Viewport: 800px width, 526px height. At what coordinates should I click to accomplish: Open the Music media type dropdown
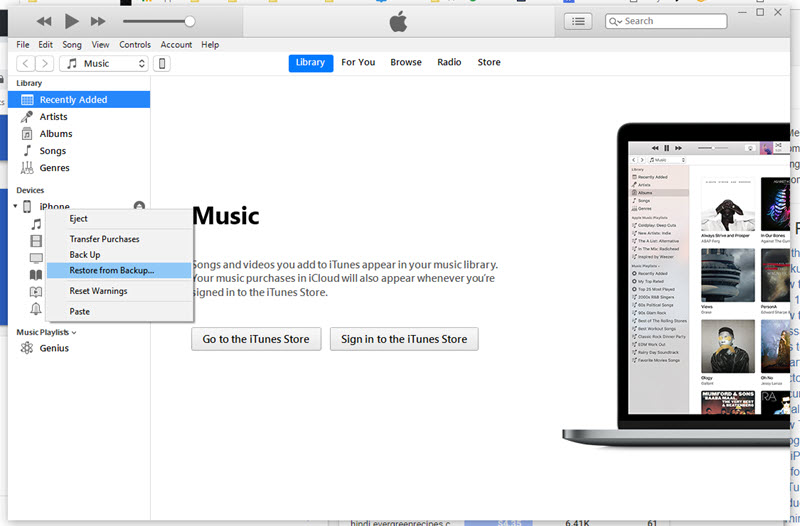coord(104,64)
